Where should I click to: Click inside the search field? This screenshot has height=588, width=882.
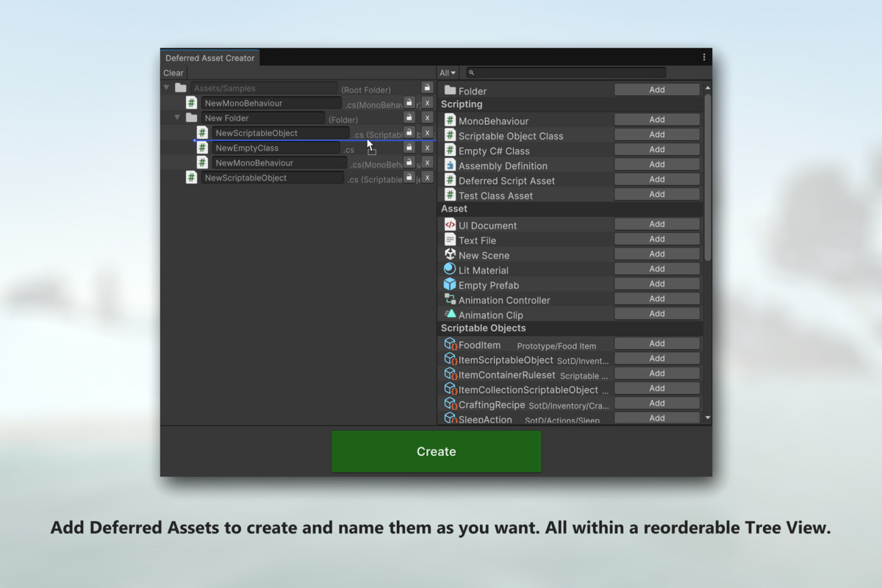564,72
